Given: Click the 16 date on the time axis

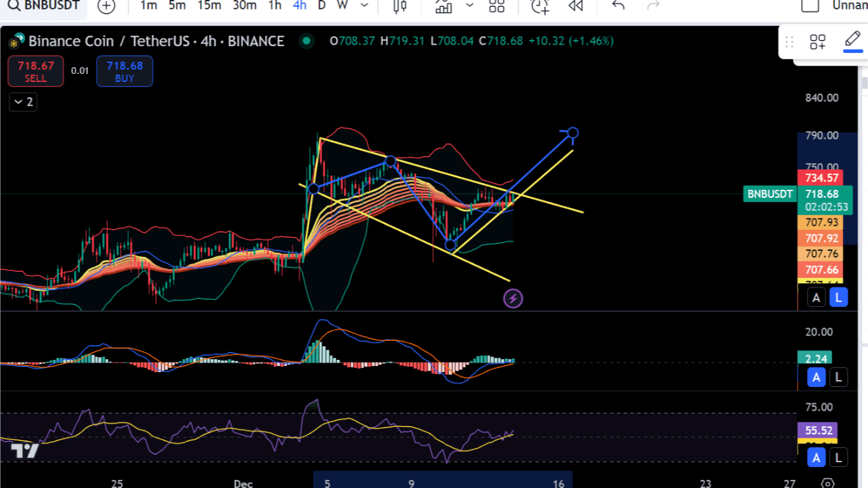Looking at the screenshot, I should point(558,483).
